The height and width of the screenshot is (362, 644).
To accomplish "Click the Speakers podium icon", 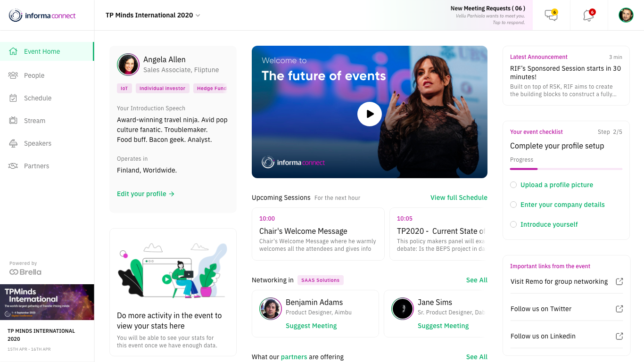I will coord(13,143).
